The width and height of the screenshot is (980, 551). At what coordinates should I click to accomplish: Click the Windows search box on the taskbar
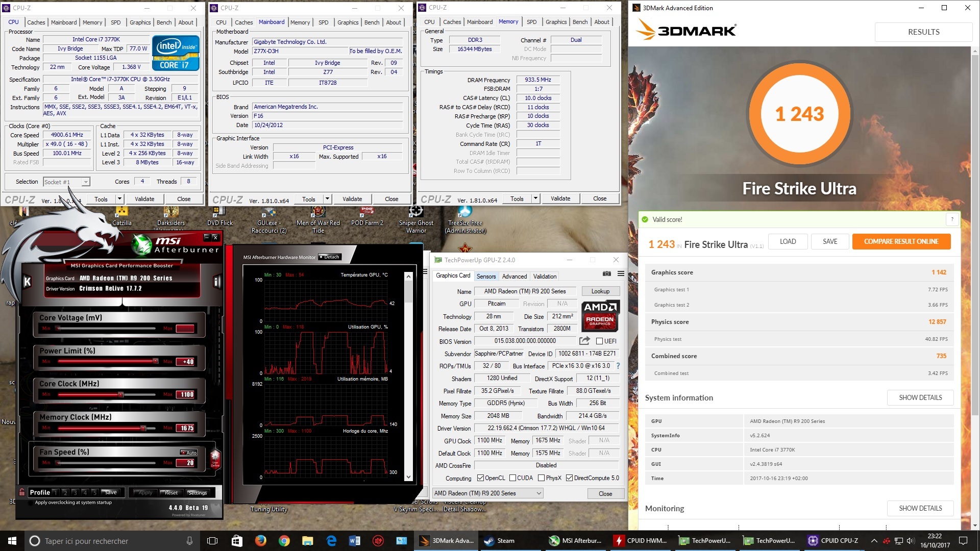click(112, 541)
